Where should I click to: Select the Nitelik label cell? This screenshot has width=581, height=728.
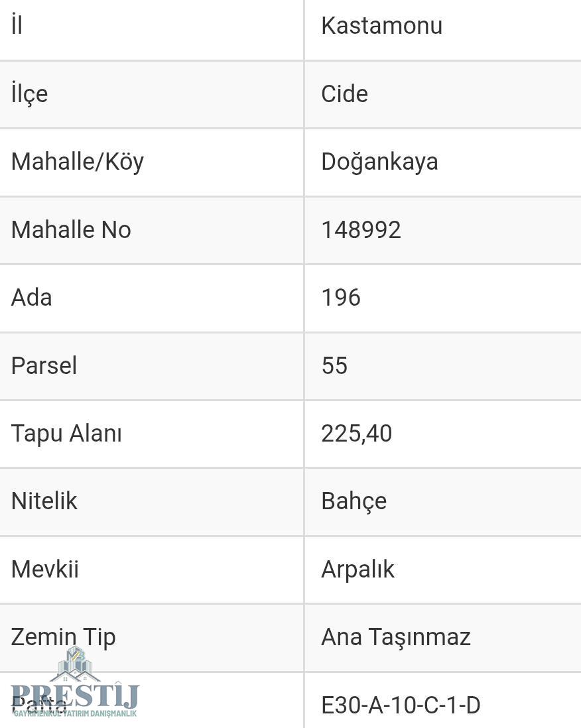click(x=44, y=501)
